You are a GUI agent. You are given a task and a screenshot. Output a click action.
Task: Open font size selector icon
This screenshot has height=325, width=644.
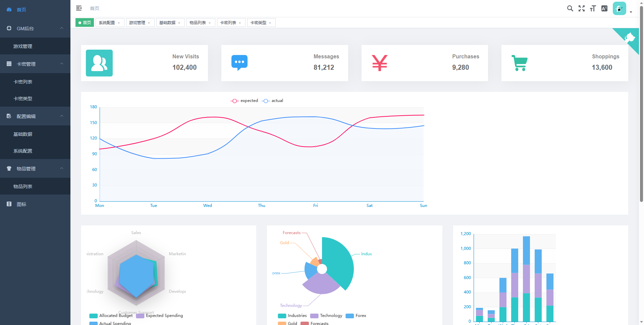point(593,8)
